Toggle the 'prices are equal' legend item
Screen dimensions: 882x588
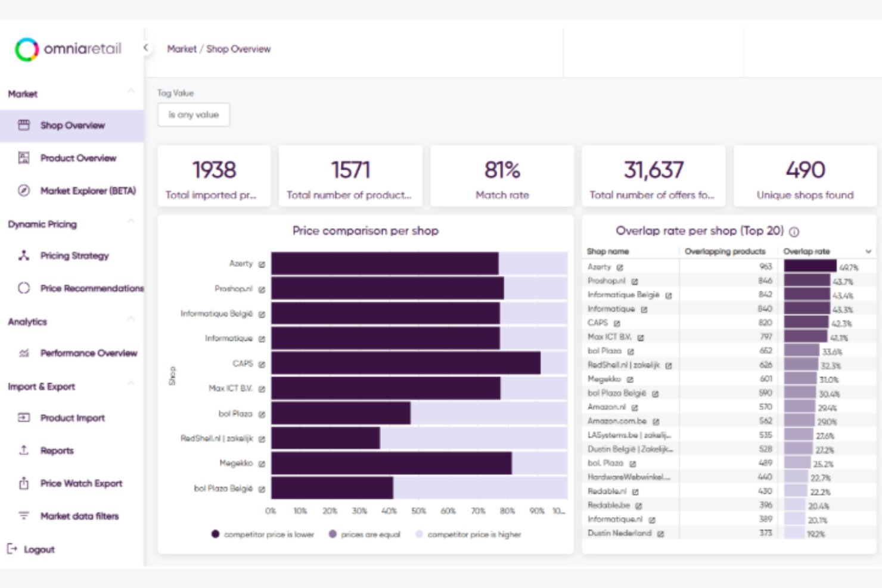tap(365, 534)
